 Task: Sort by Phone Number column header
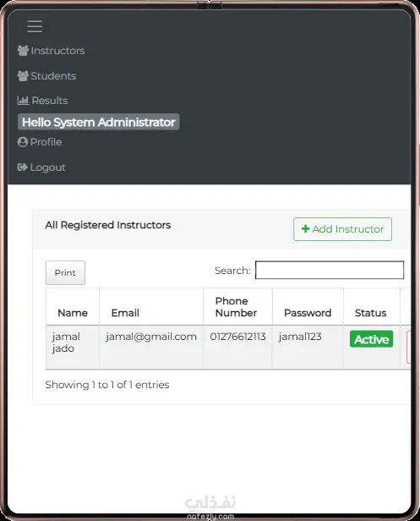point(238,307)
